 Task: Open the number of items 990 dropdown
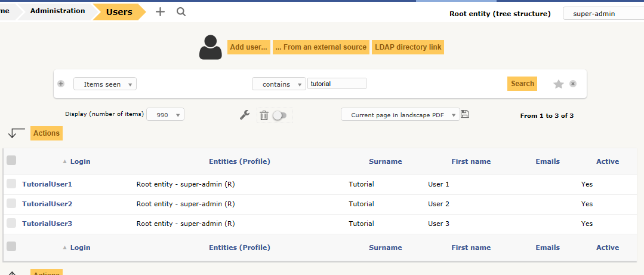pyautogui.click(x=165, y=115)
